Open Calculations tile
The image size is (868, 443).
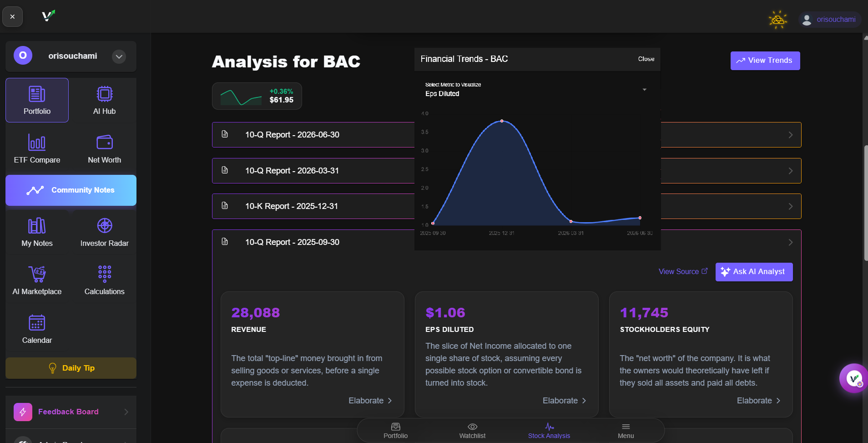(x=104, y=280)
